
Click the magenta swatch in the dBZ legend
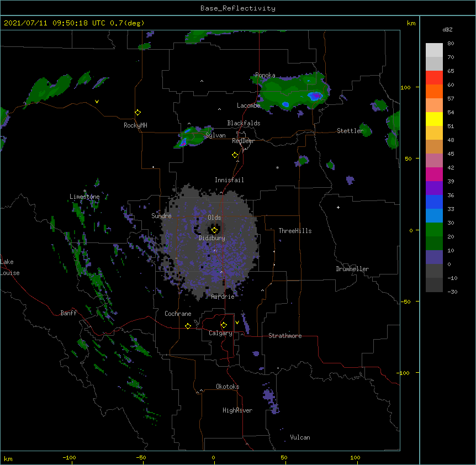[x=434, y=174]
